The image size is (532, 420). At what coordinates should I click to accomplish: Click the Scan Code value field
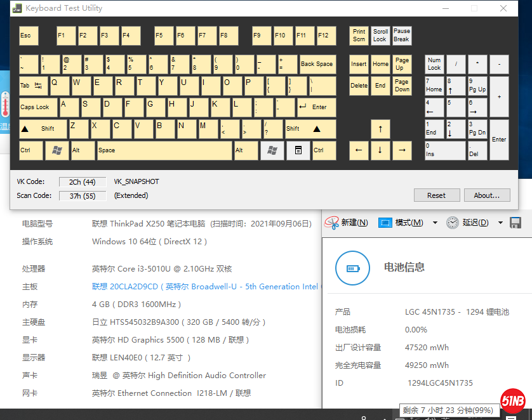pyautogui.click(x=83, y=196)
